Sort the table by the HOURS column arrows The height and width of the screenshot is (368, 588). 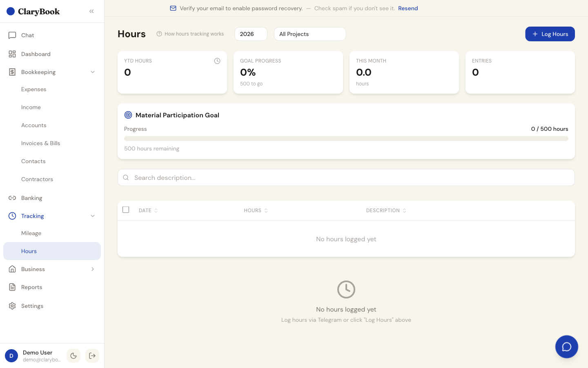pos(266,210)
